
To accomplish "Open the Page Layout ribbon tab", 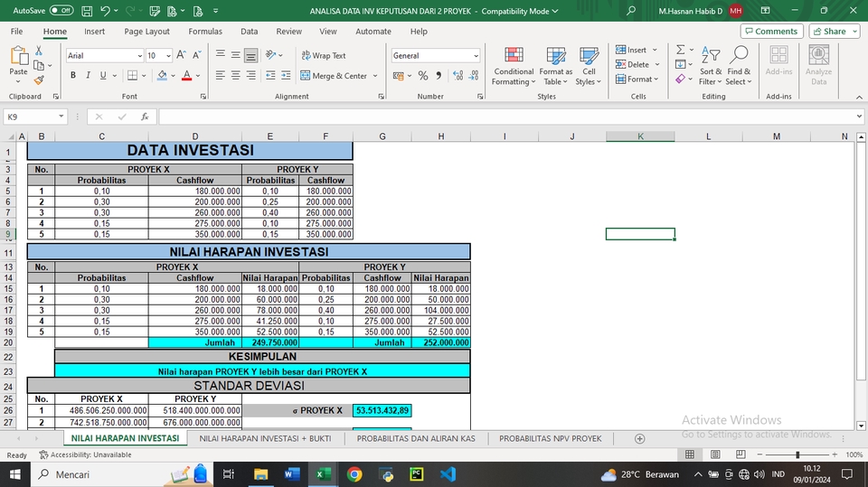I will point(146,32).
